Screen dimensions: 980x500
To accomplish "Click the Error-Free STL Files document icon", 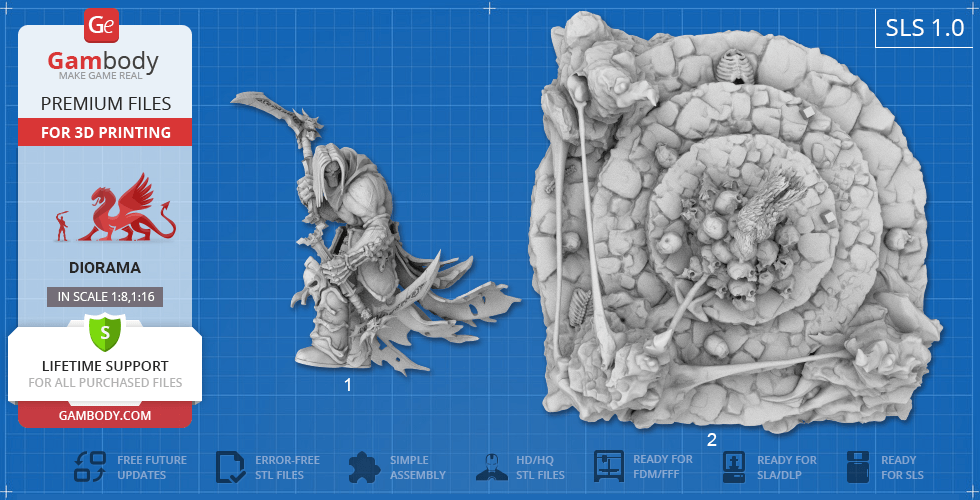I will (230, 467).
